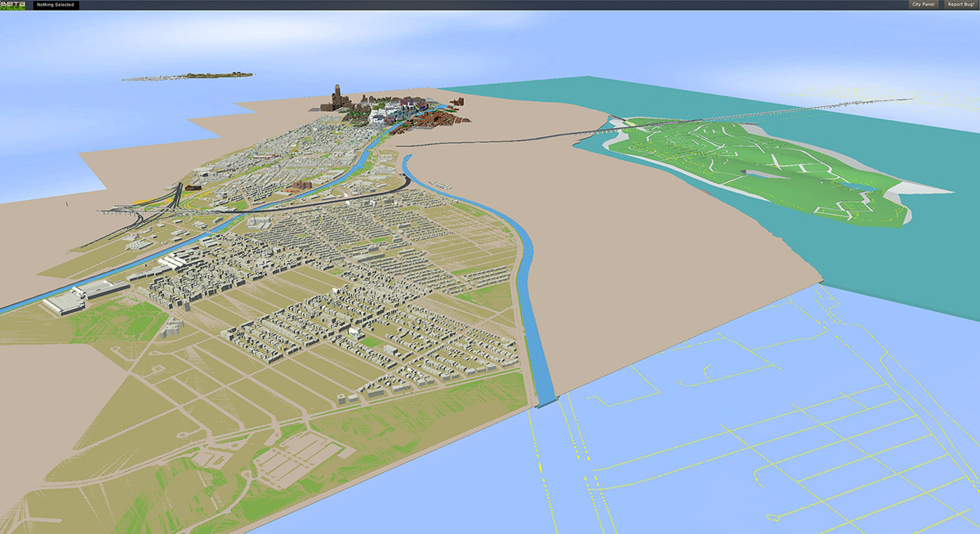Click the Betaville logo in the top bar
The image size is (980, 534).
click(15, 5)
